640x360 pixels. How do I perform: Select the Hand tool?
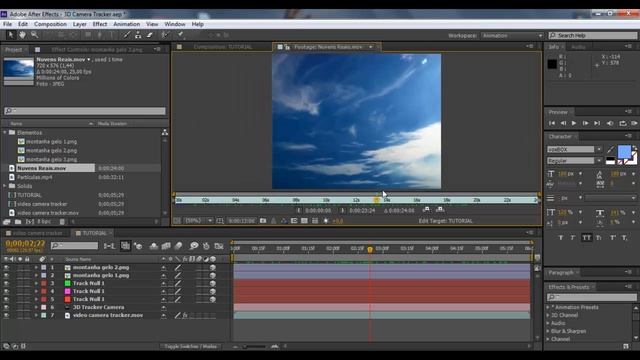coord(22,35)
